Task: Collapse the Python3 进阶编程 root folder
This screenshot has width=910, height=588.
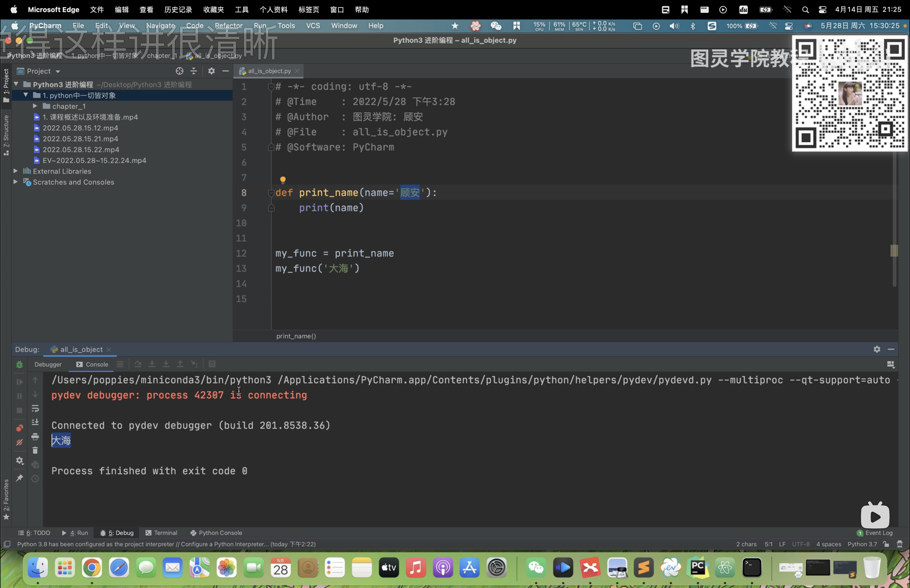Action: (x=16, y=84)
